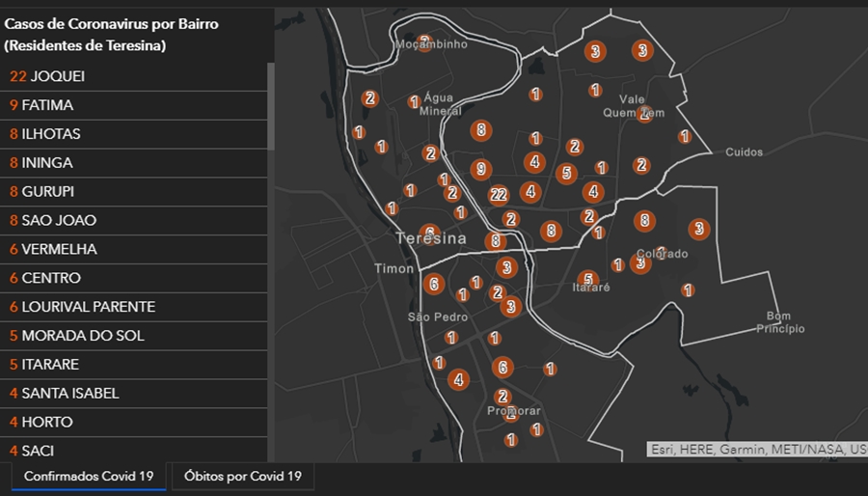The width and height of the screenshot is (868, 496).
Task: Choose CENTRO from the list
Action: pos(133,278)
